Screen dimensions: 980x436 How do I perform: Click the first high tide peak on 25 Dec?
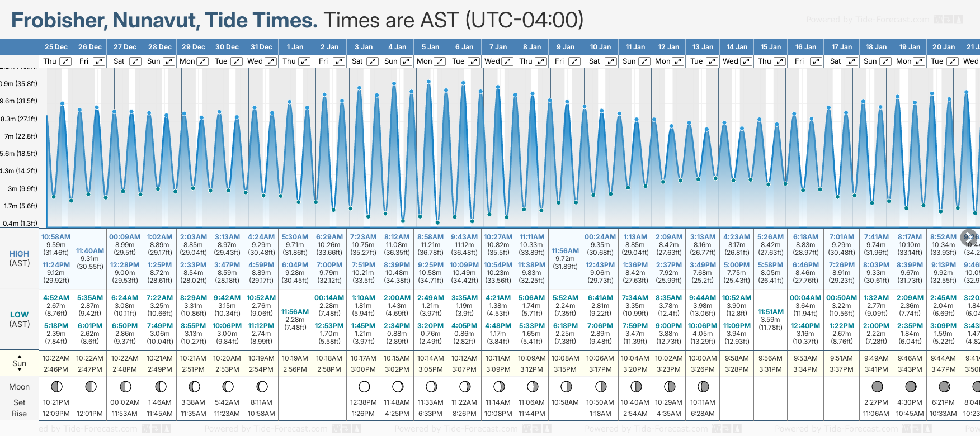(x=62, y=103)
